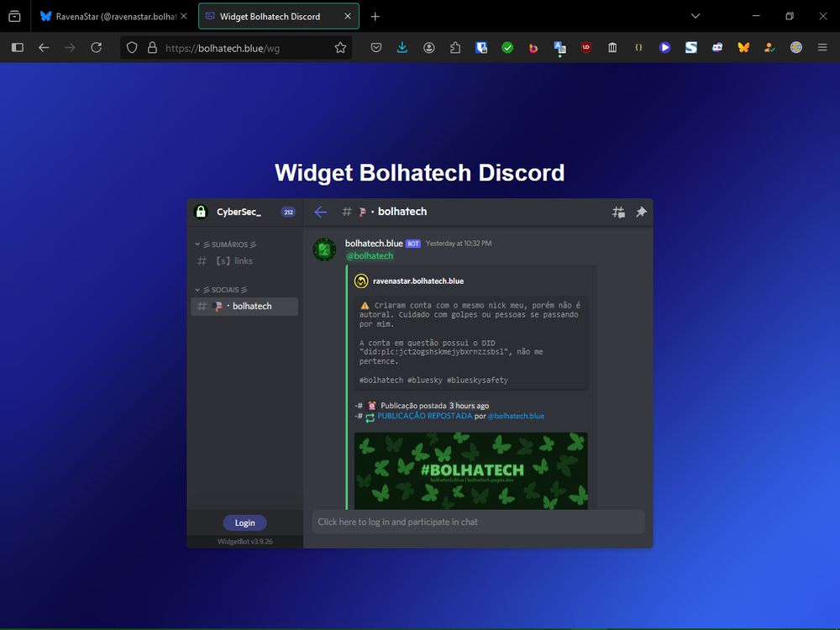Click the bolhatech.blue bot avatar
The width and height of the screenshot is (840, 630).
[x=324, y=249]
